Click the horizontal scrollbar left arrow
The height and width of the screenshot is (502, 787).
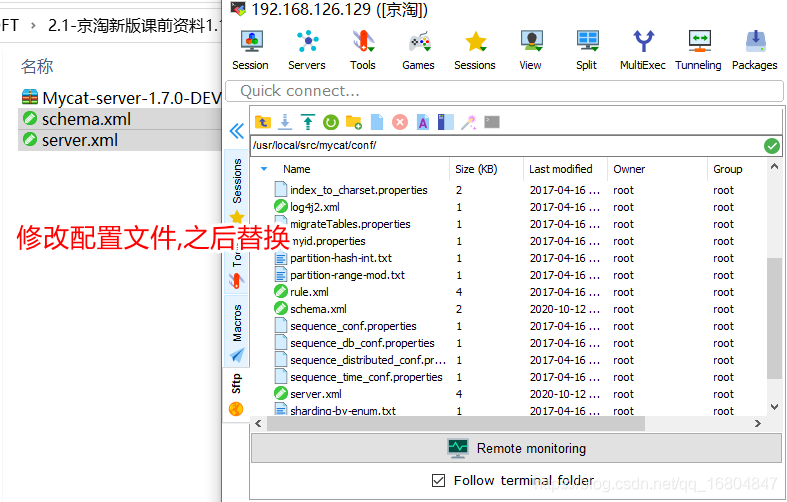[258, 424]
